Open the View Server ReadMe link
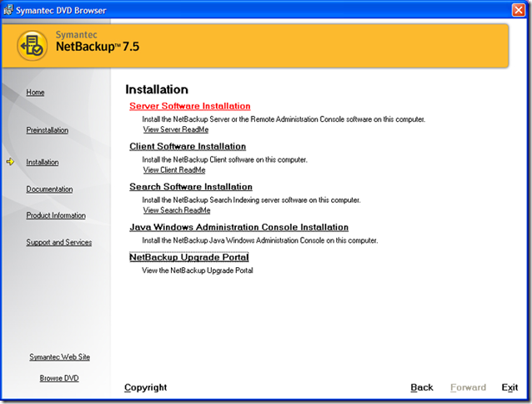The image size is (532, 404). [x=176, y=129]
